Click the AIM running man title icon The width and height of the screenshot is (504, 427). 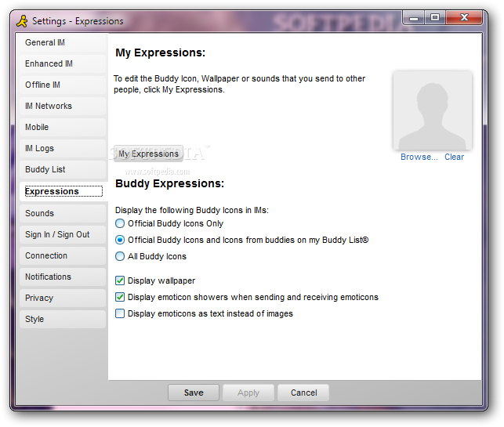click(22, 21)
